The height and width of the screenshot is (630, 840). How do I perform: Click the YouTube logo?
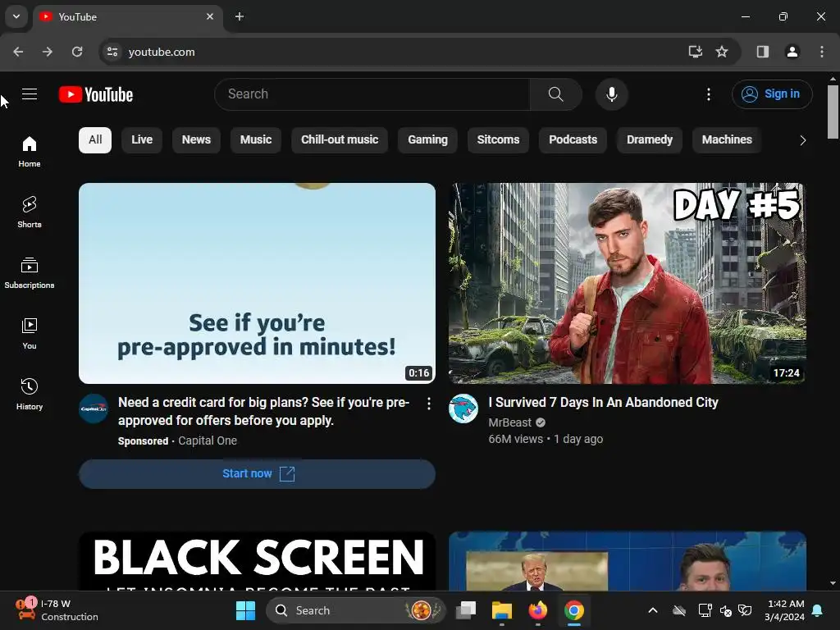96,94
